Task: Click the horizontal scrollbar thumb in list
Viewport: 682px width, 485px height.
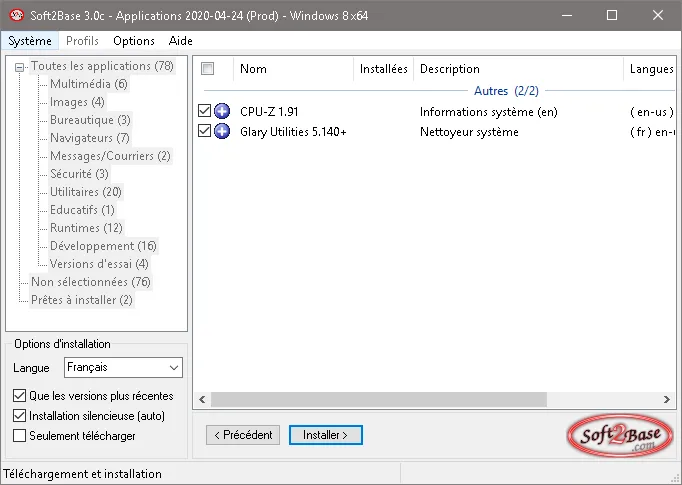Action: [x=378, y=399]
